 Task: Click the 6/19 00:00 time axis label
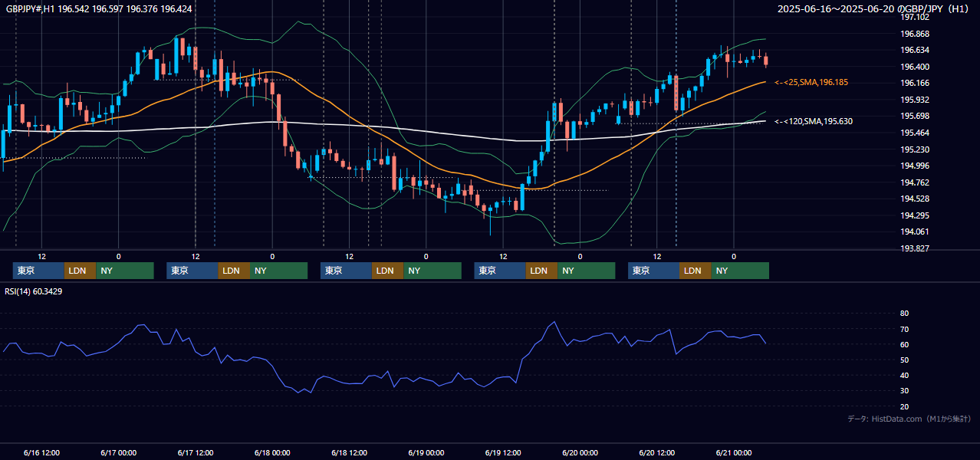tap(426, 452)
